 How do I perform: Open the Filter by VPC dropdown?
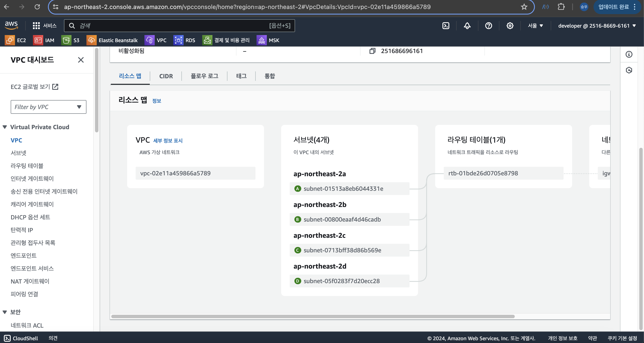pyautogui.click(x=49, y=107)
